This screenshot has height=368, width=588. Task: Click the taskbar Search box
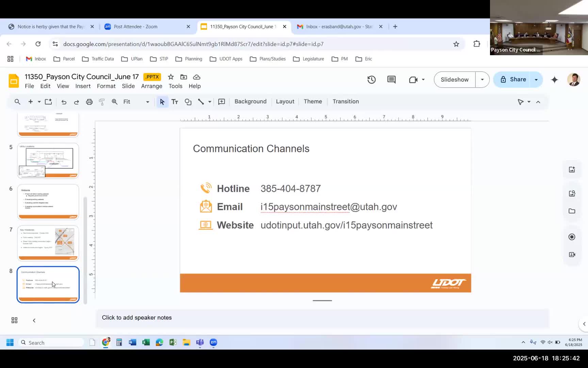coord(51,342)
